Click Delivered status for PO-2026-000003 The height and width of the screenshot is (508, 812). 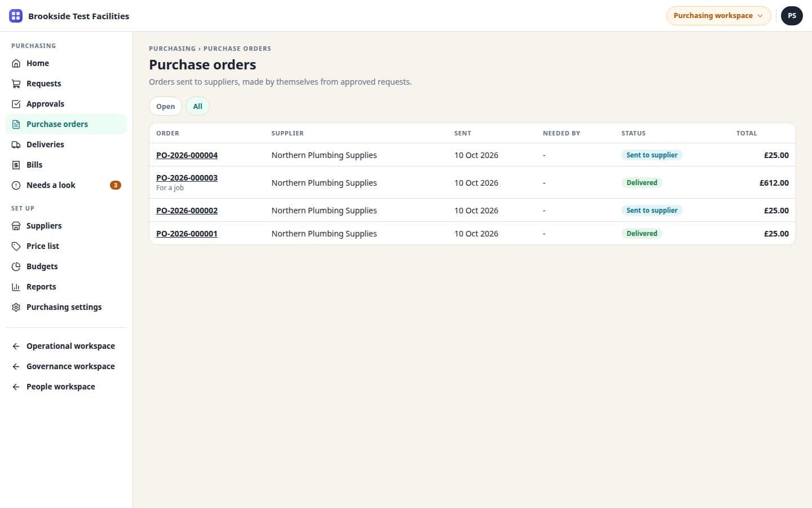point(642,183)
